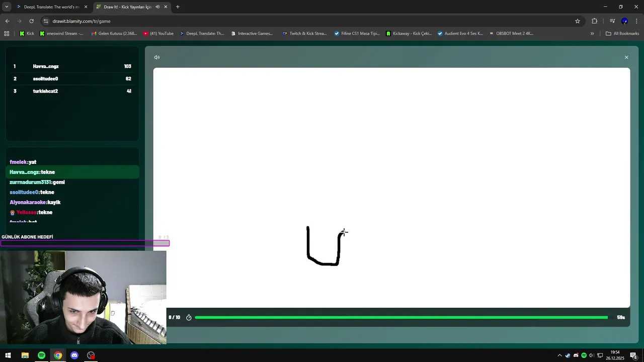Open the Kick bookmark
The image size is (644, 362).
(x=27, y=34)
